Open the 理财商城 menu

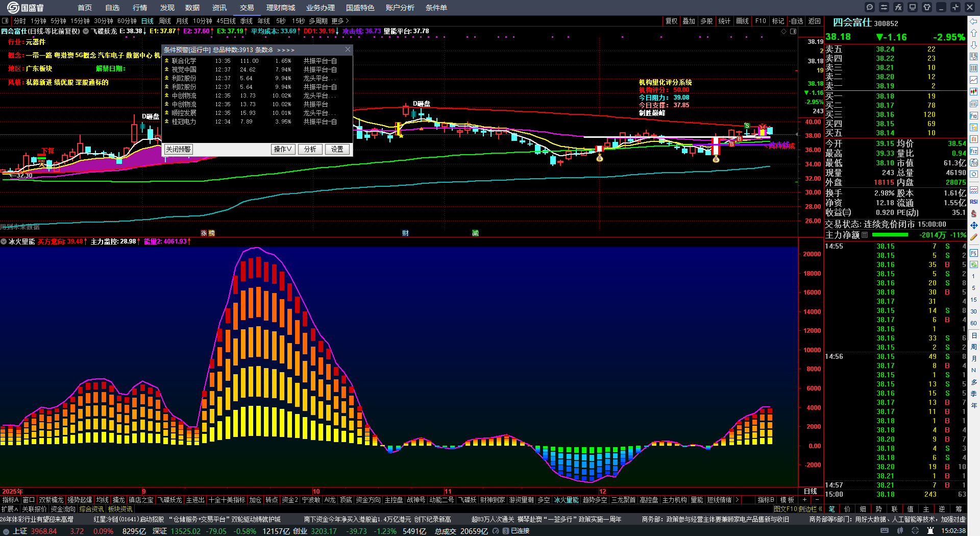(x=281, y=8)
